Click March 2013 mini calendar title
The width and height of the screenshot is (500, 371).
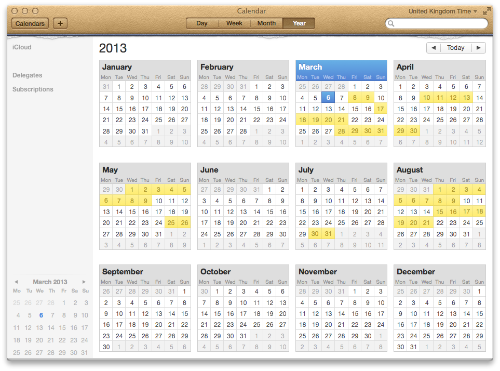(50, 282)
